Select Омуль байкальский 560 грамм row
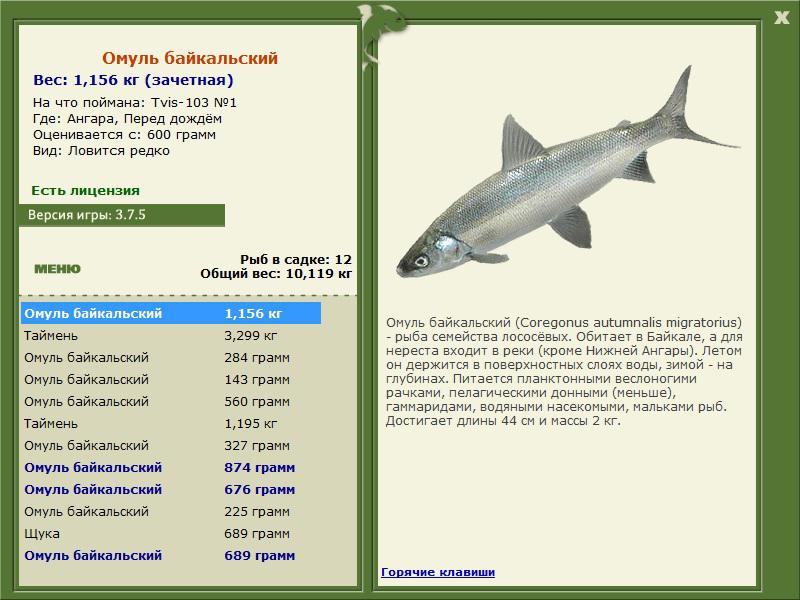Image resolution: width=800 pixels, height=600 pixels. (171, 401)
